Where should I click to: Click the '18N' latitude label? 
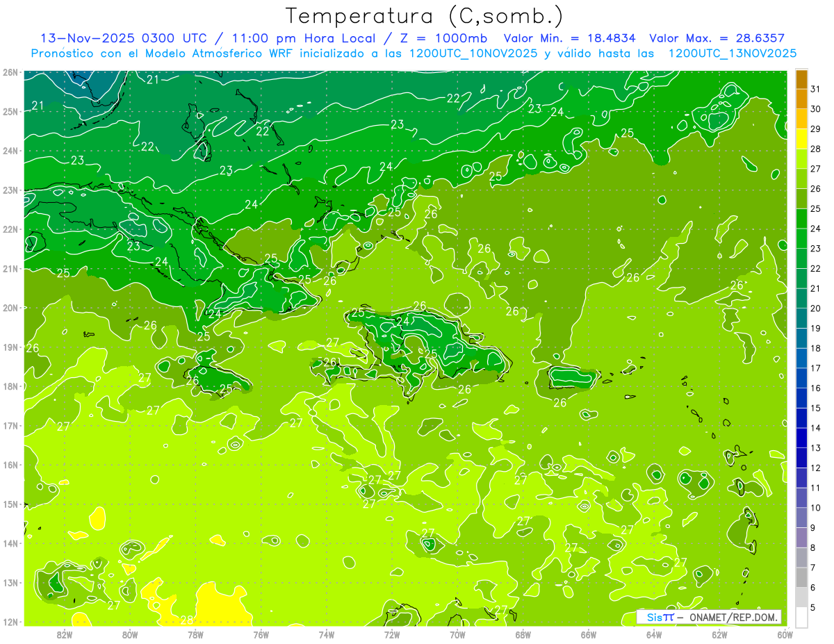point(11,386)
